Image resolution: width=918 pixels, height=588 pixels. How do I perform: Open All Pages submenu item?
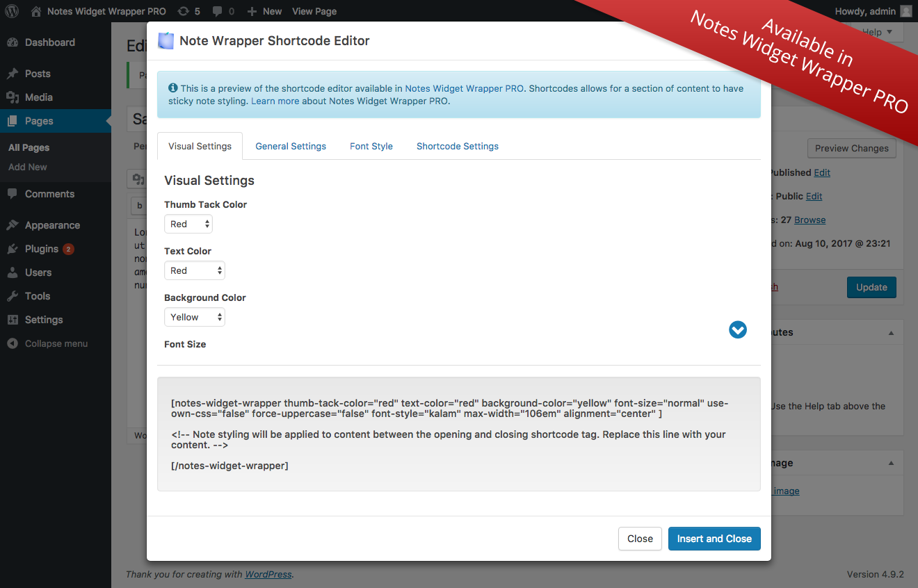(x=29, y=147)
